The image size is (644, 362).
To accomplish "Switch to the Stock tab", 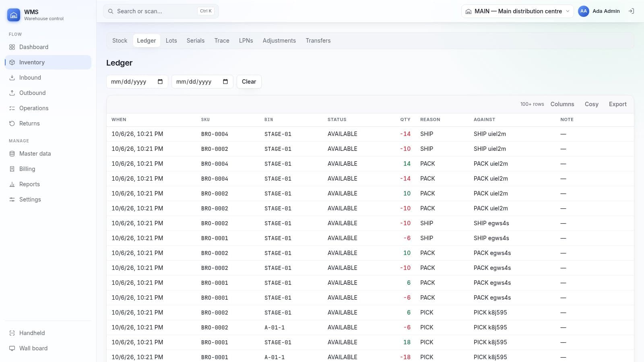I will click(120, 41).
